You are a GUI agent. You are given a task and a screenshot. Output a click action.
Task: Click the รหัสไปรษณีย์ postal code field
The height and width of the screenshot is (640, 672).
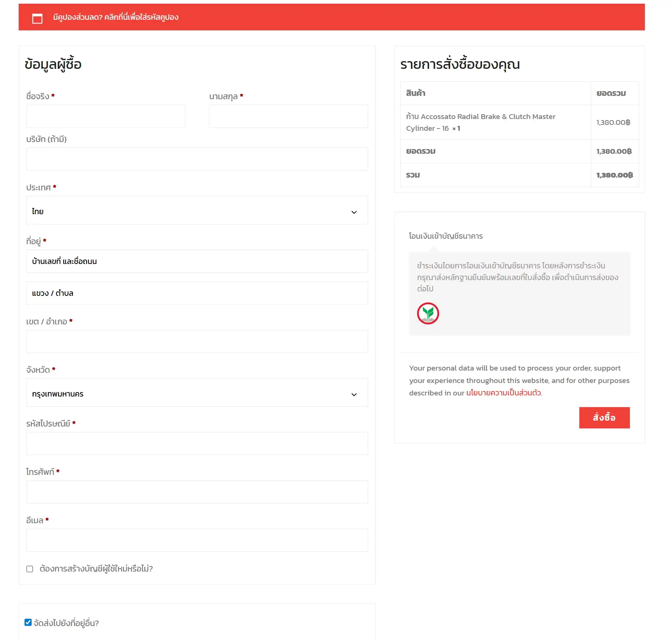(x=197, y=444)
